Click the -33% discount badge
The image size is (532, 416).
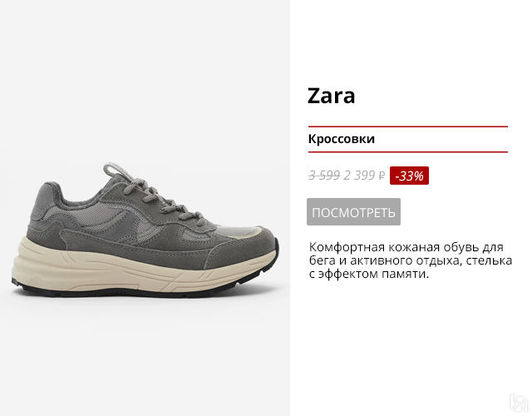409,176
